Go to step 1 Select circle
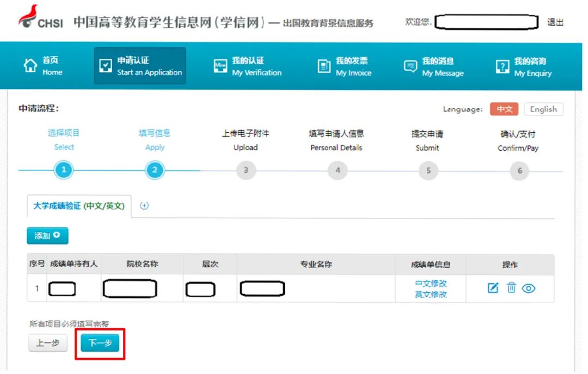588x374 pixels. click(64, 170)
